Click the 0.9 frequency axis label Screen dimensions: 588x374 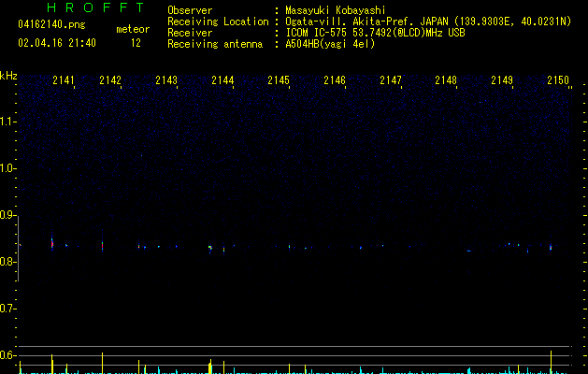[x=7, y=215]
